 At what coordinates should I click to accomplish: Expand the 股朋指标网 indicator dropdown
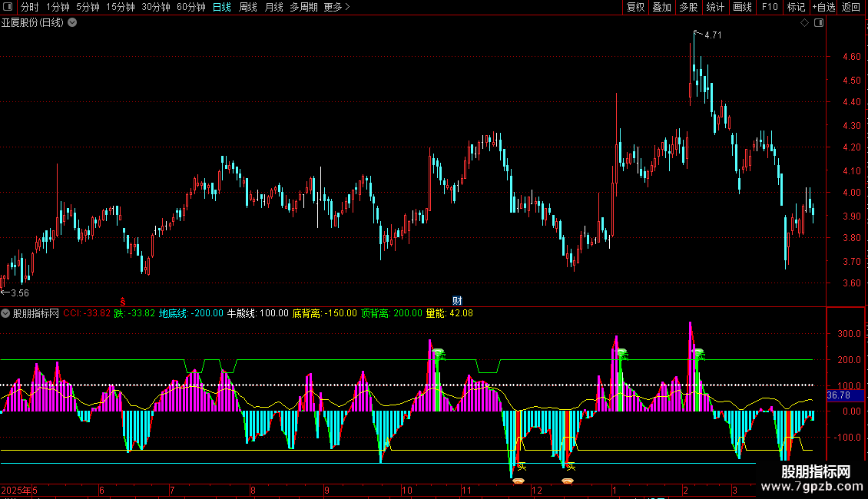click(x=5, y=313)
